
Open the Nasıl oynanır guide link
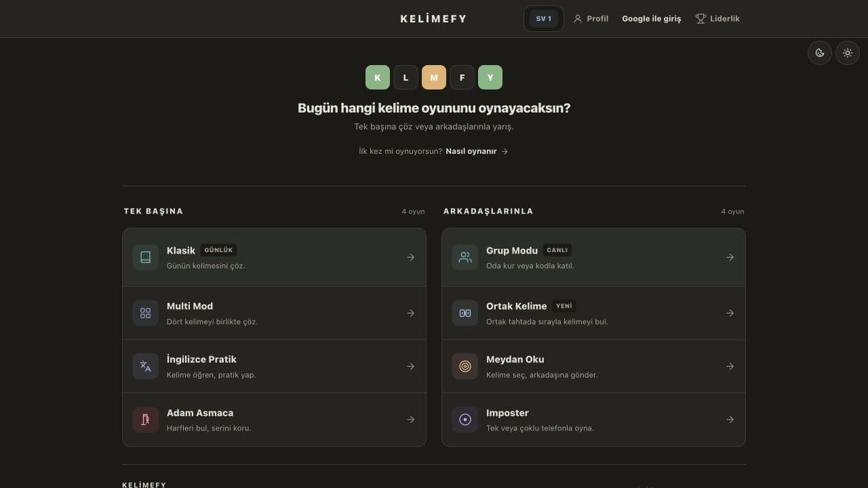[477, 151]
